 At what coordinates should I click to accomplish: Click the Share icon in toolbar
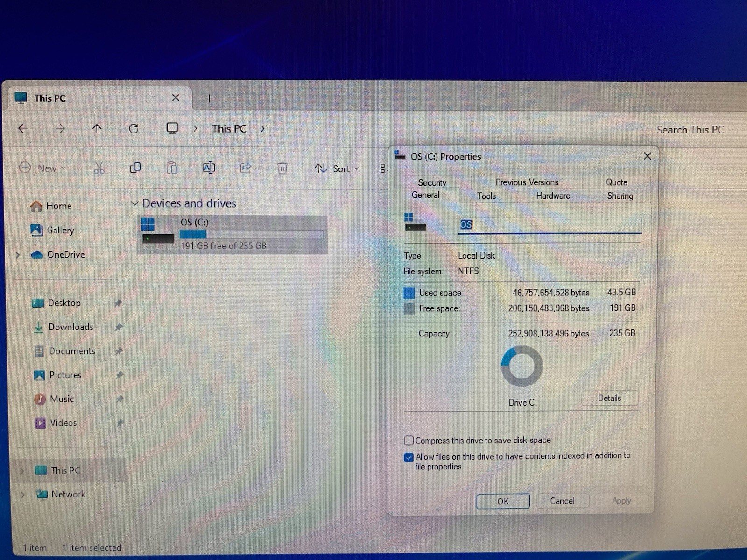click(246, 168)
